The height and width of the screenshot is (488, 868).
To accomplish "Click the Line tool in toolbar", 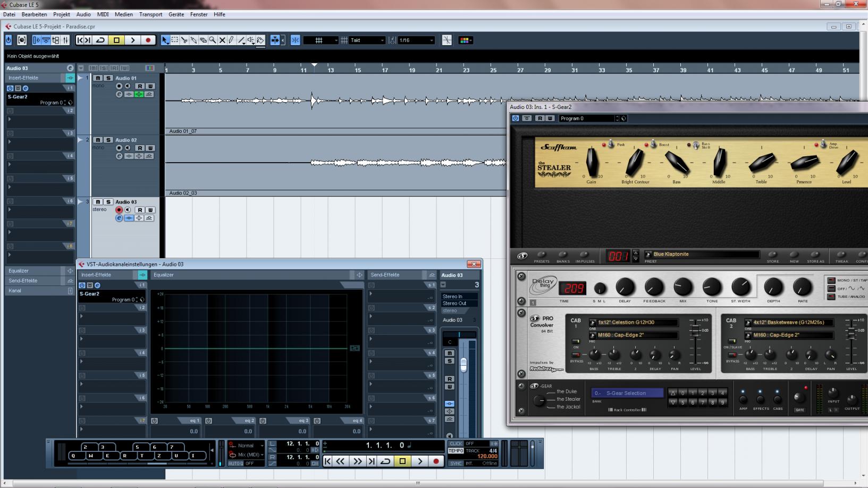I will pos(241,40).
